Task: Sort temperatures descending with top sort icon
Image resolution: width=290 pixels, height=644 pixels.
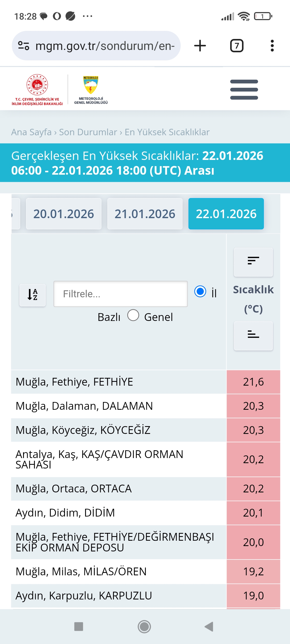Action: tap(253, 262)
